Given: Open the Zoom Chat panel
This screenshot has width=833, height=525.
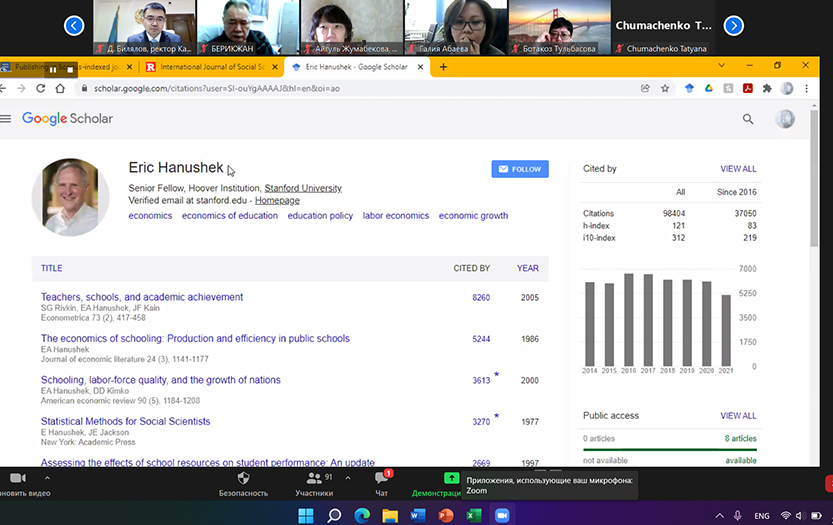Looking at the screenshot, I should [x=381, y=479].
